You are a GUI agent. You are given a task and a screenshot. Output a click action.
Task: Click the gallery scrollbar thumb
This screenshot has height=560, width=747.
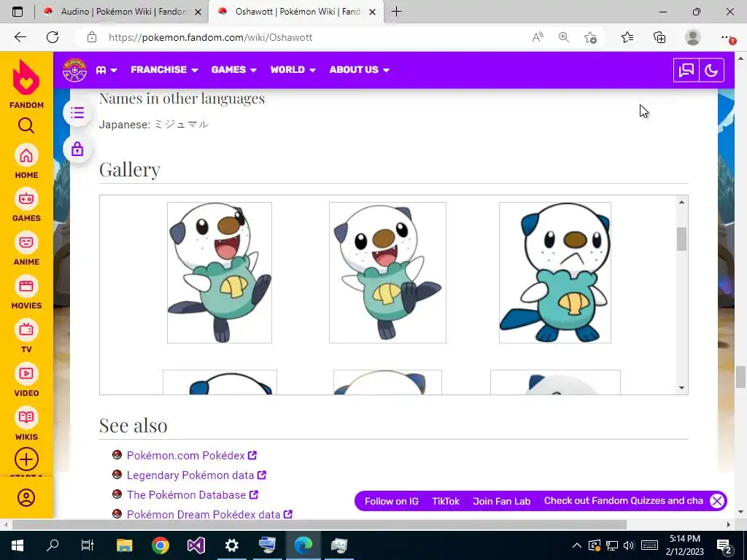coord(682,239)
